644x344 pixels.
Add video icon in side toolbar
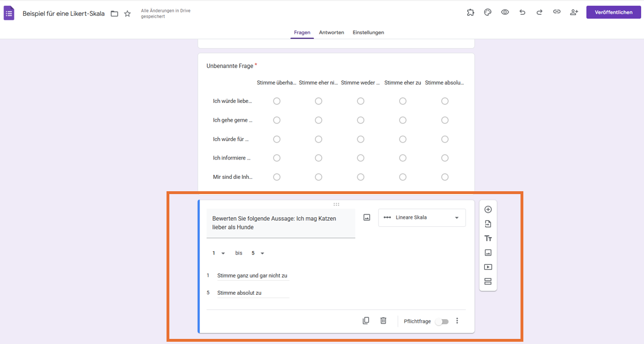tap(488, 267)
